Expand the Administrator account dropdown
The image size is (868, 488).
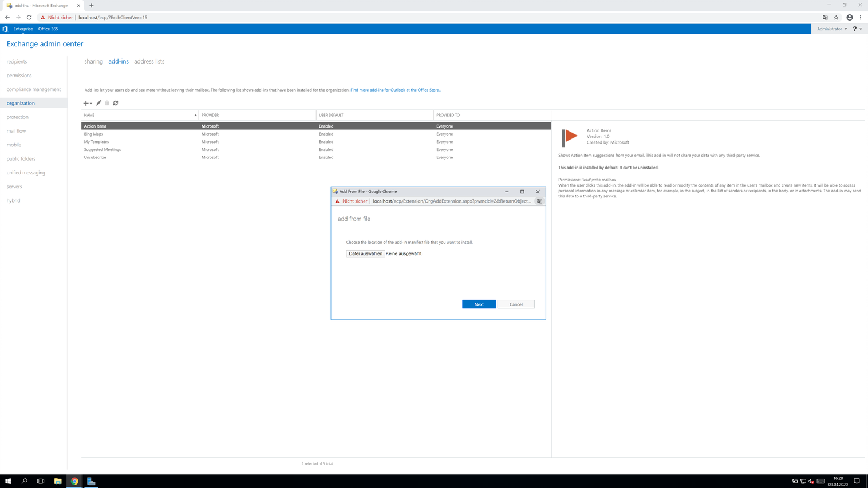(x=831, y=29)
